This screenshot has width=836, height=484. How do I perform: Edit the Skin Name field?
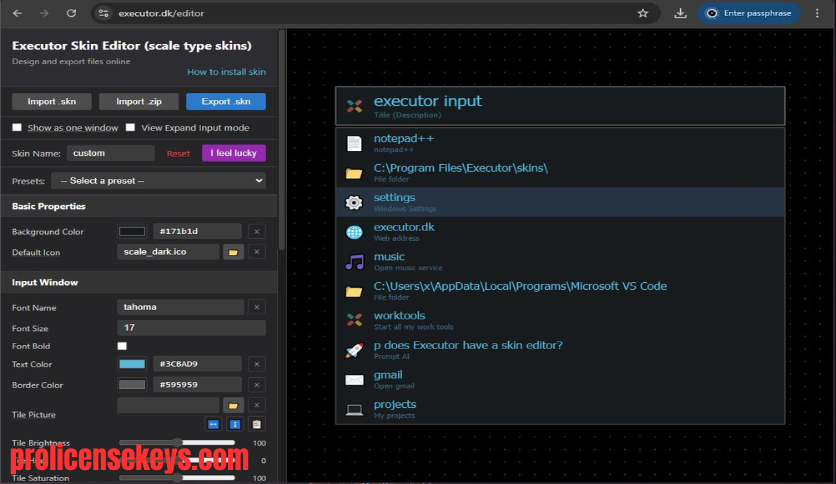tap(110, 153)
